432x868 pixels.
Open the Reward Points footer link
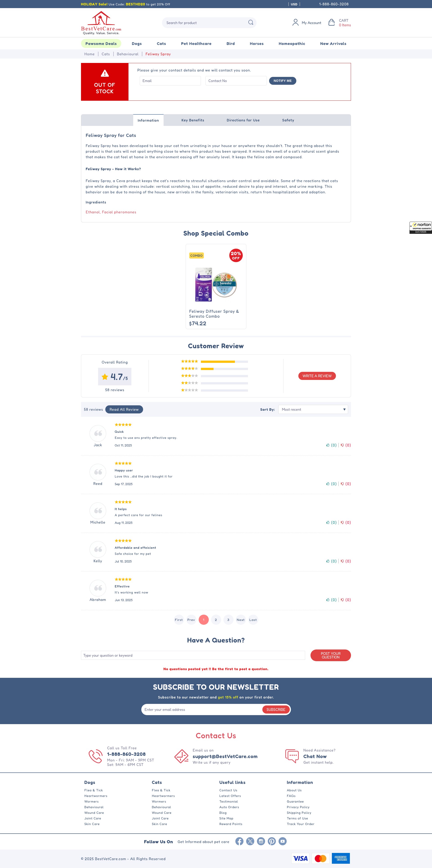click(x=231, y=824)
